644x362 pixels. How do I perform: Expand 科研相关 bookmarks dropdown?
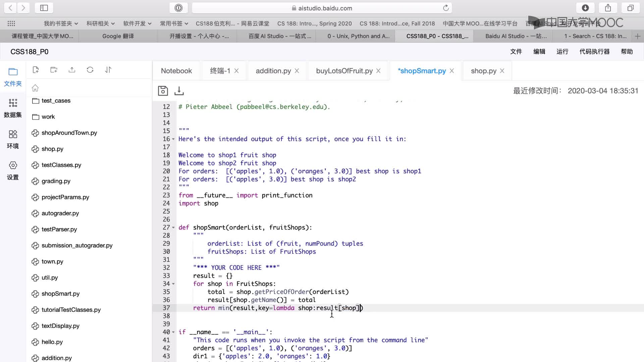tap(101, 23)
